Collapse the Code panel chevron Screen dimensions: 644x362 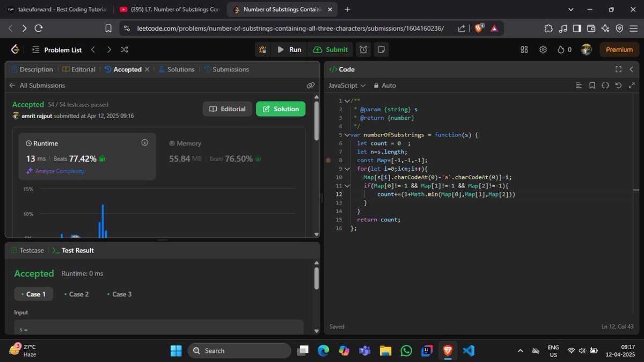(632, 69)
